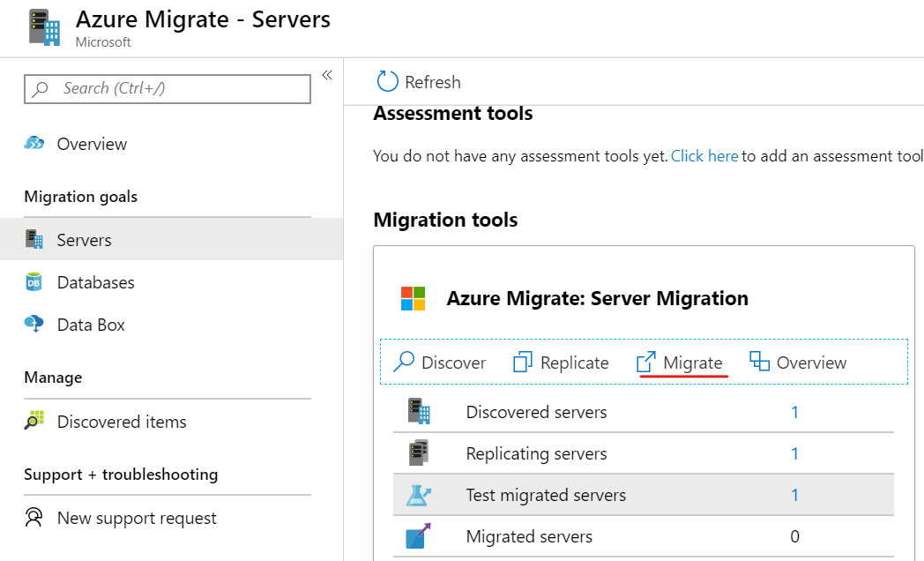Image resolution: width=924 pixels, height=561 pixels.
Task: Click the Discover magnifier icon
Action: click(x=404, y=362)
